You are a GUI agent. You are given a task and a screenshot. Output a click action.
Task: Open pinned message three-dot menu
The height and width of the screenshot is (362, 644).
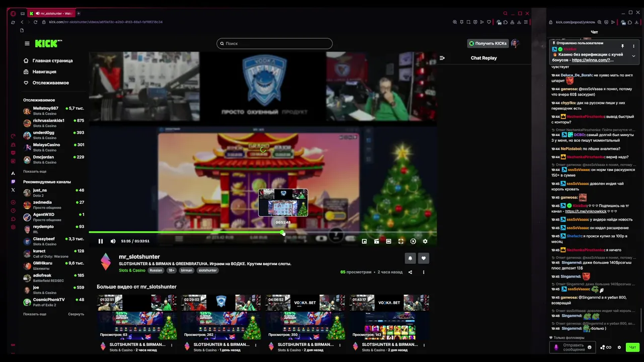(x=633, y=46)
